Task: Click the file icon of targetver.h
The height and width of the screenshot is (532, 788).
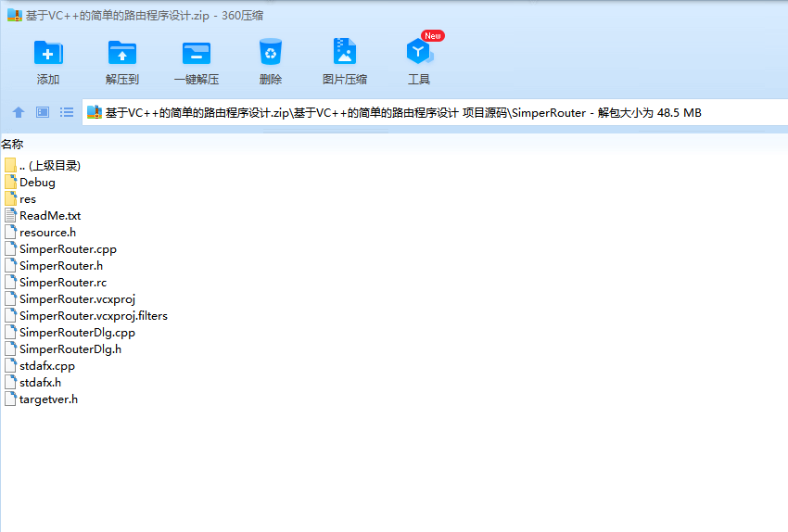Action: (x=10, y=399)
